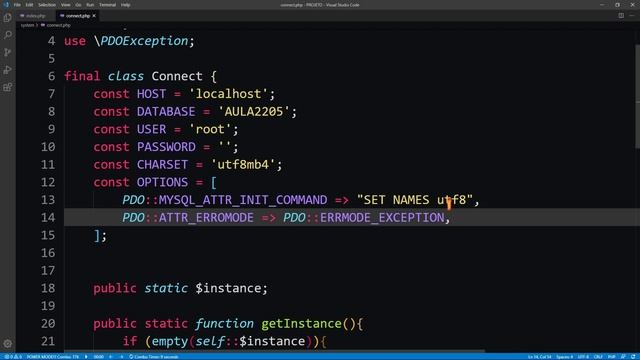Open the Search view in activity bar
Screen dimensions: 640x360
tap(7, 35)
